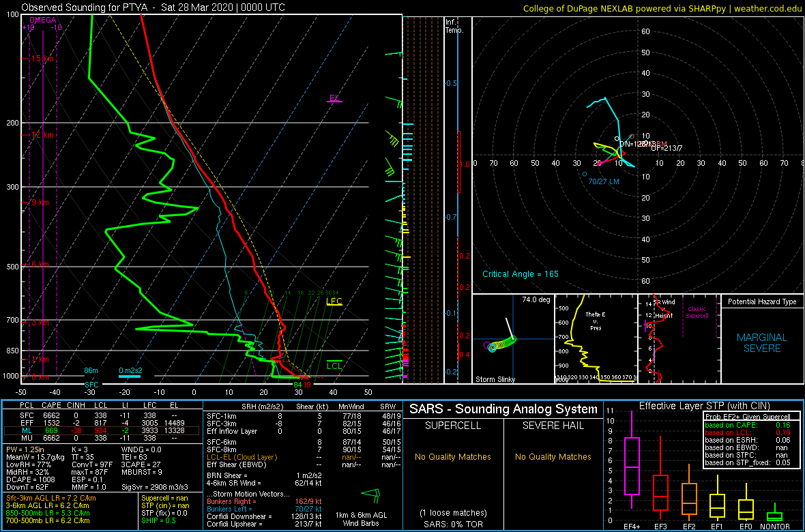Screen dimensions: 805x532
Task: Click the green 'based on CAPE: 0.16' line
Action: (747, 425)
